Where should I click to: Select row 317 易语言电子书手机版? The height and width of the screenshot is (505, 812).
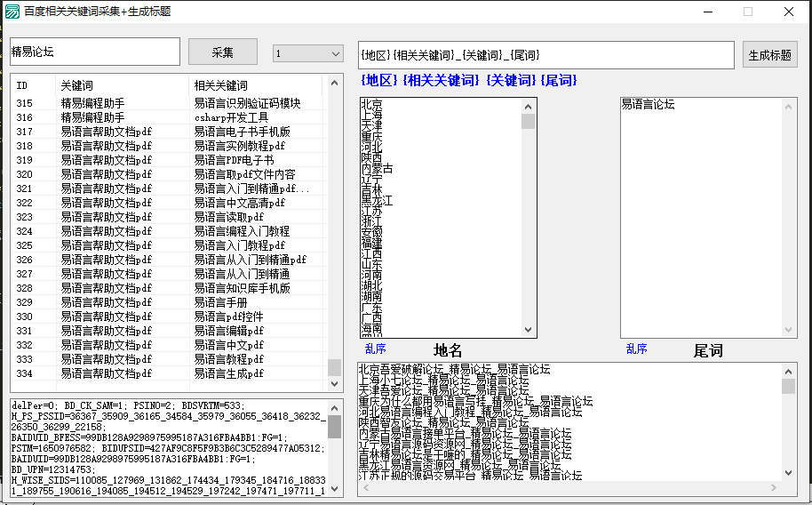(x=169, y=132)
